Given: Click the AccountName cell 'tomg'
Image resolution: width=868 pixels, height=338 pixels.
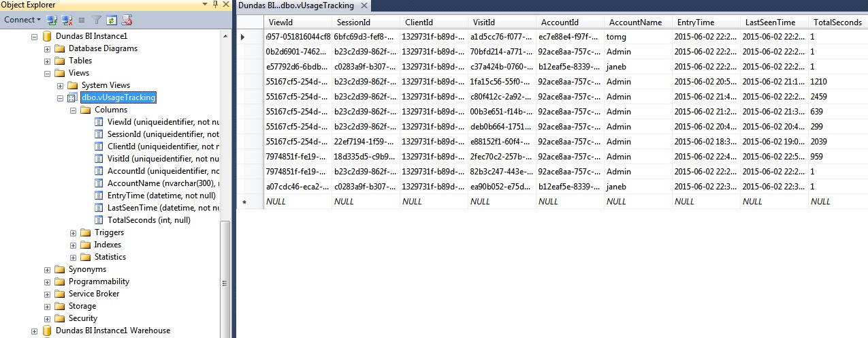Looking at the screenshot, I should (x=638, y=37).
